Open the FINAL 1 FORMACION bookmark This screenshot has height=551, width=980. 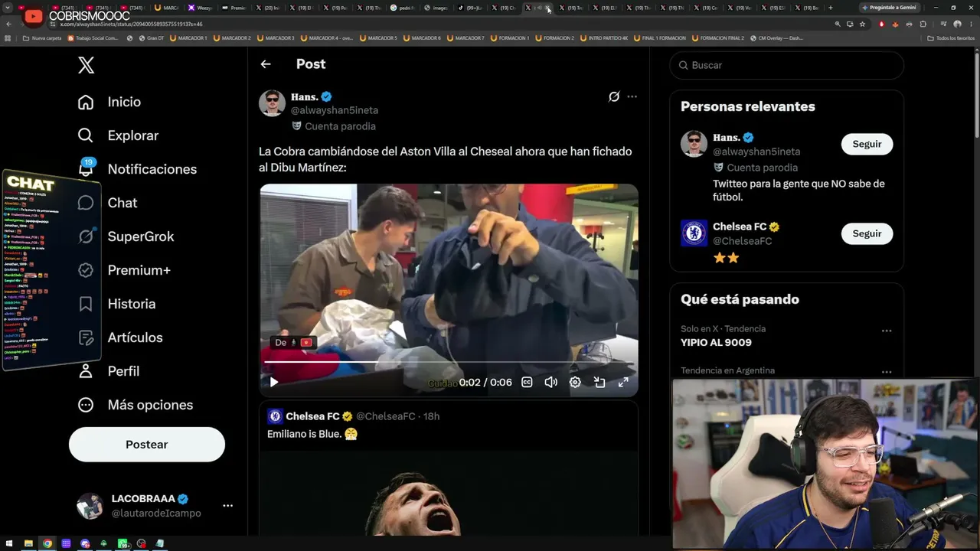coord(660,38)
